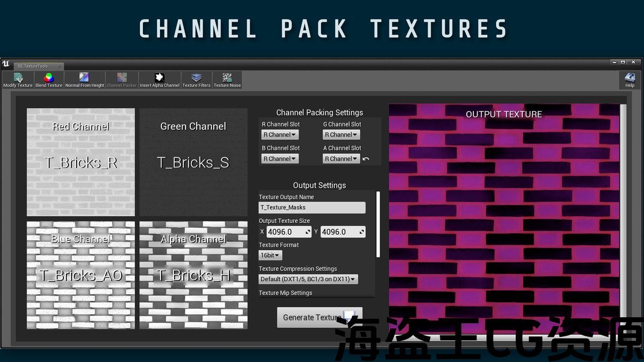Expand the R Channel Slot dropdown
Image resolution: width=644 pixels, height=362 pixels.
[280, 135]
